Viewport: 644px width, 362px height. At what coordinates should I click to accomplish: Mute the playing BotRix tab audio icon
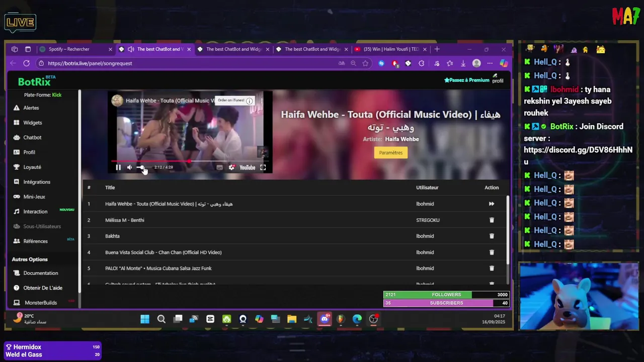pos(131,49)
